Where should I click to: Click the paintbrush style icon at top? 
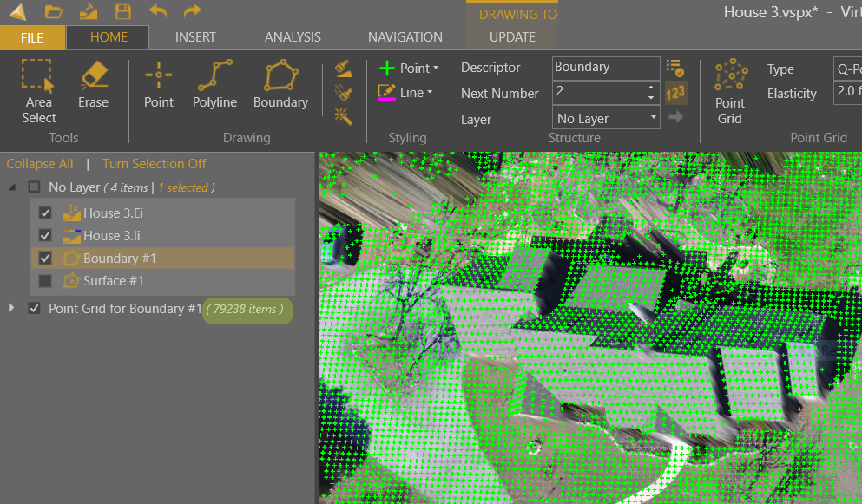pyautogui.click(x=344, y=69)
